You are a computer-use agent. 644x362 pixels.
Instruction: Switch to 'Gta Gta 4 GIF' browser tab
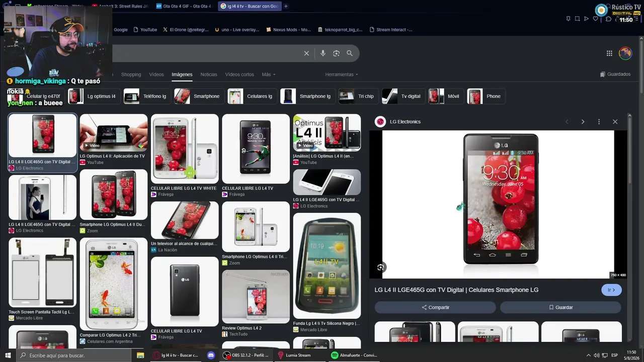coord(184,6)
